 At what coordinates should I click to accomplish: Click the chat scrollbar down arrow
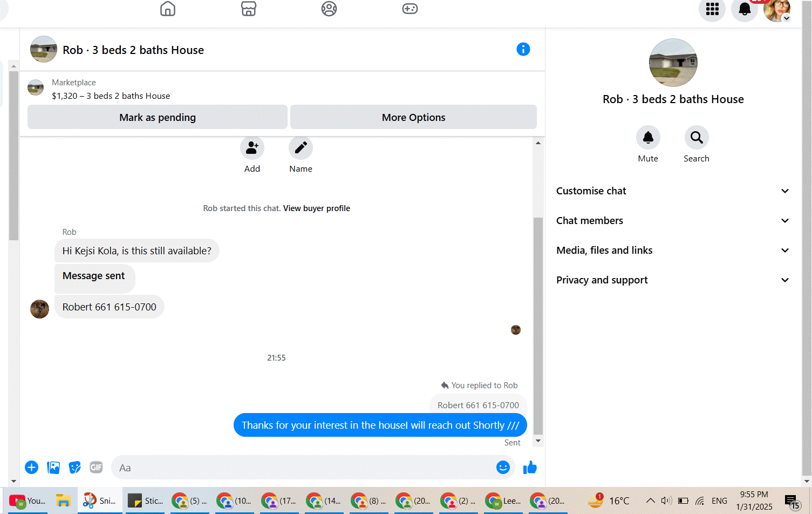pyautogui.click(x=538, y=441)
